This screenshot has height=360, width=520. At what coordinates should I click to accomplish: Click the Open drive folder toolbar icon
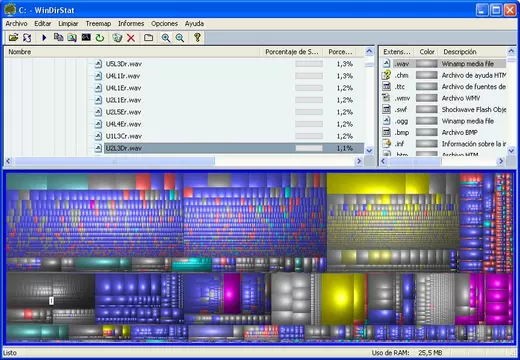pos(13,37)
